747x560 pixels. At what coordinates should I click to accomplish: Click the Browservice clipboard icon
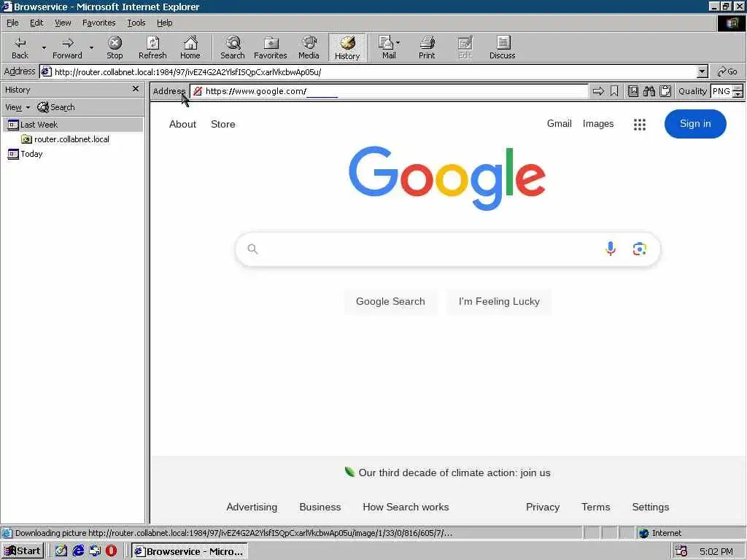pyautogui.click(x=665, y=91)
